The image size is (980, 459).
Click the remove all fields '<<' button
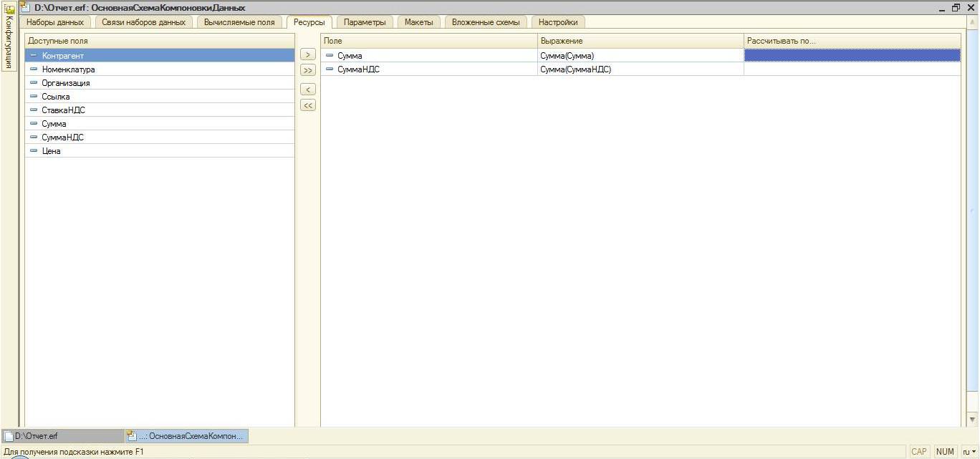tap(307, 105)
